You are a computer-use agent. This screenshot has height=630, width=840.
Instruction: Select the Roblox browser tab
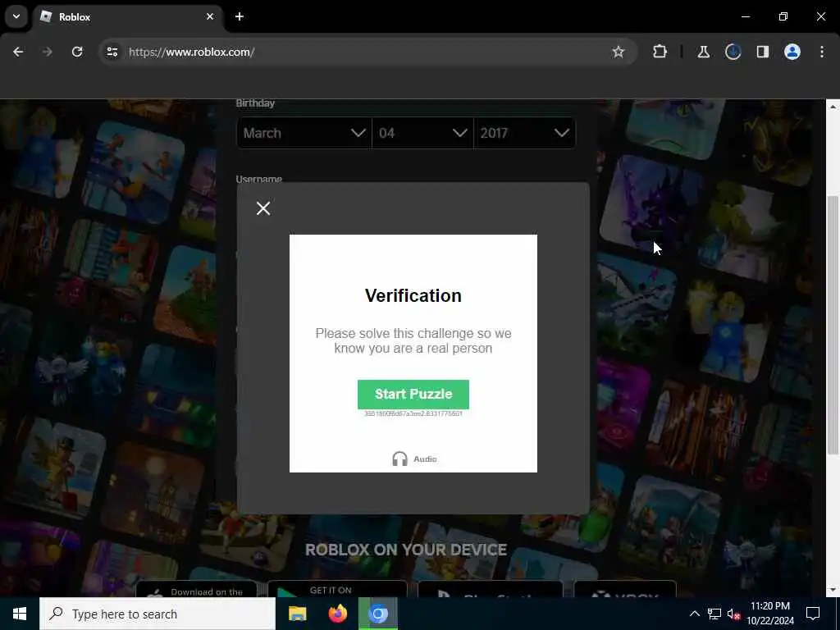[x=127, y=16]
